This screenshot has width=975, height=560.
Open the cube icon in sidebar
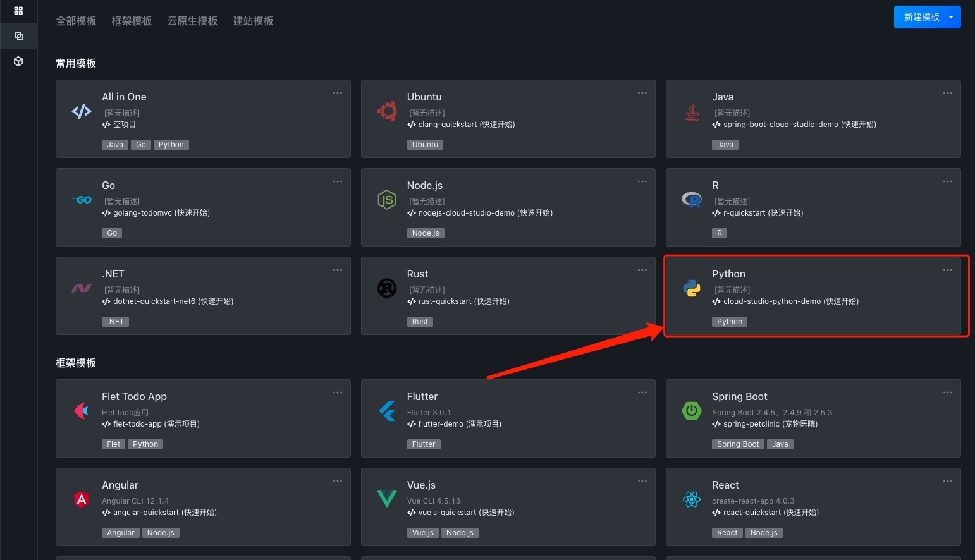click(x=18, y=61)
